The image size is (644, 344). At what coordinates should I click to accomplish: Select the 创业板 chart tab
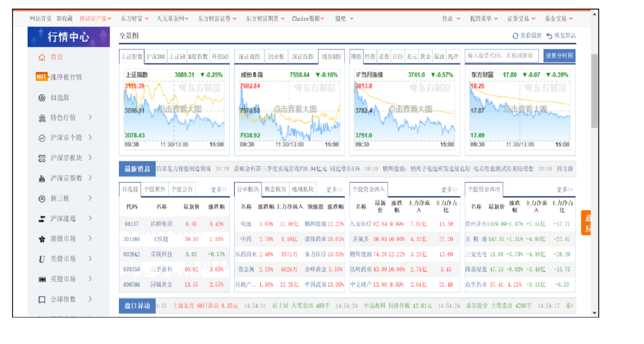pyautogui.click(x=276, y=57)
